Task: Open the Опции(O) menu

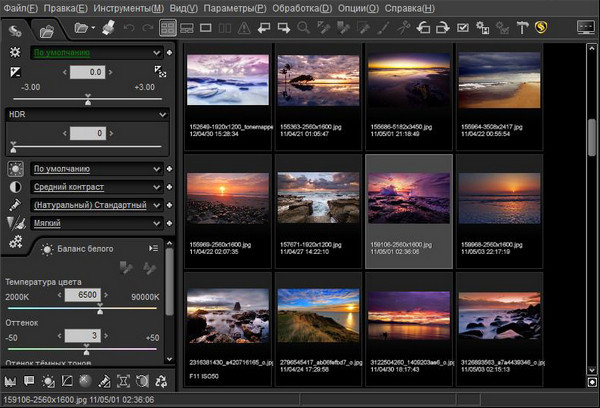Action: pos(358,8)
